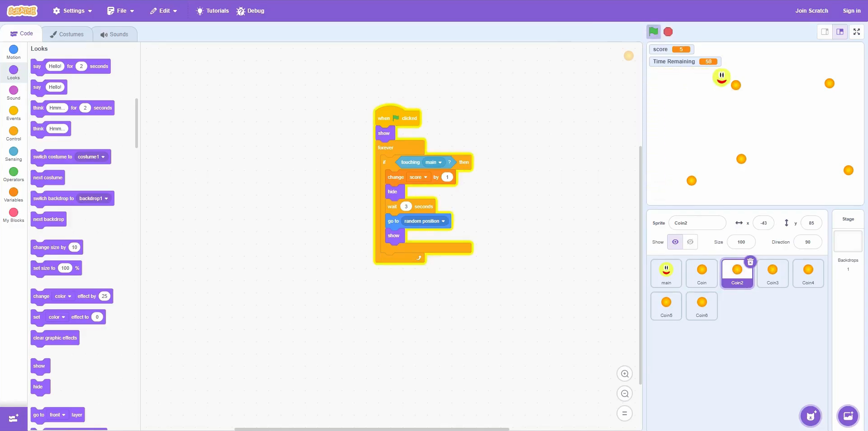This screenshot has width=868, height=431.
Task: Show the sprite using eye icon
Action: [675, 242]
